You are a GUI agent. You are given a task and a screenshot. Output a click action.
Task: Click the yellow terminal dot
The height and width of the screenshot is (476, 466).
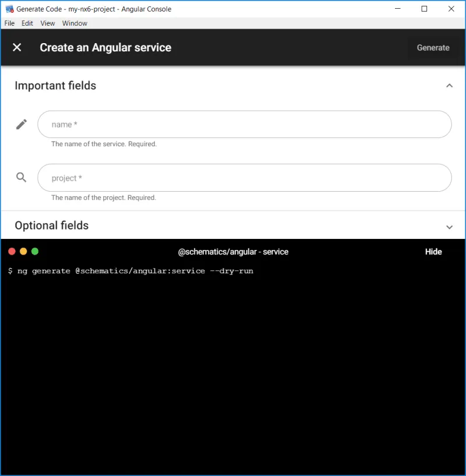pos(23,251)
